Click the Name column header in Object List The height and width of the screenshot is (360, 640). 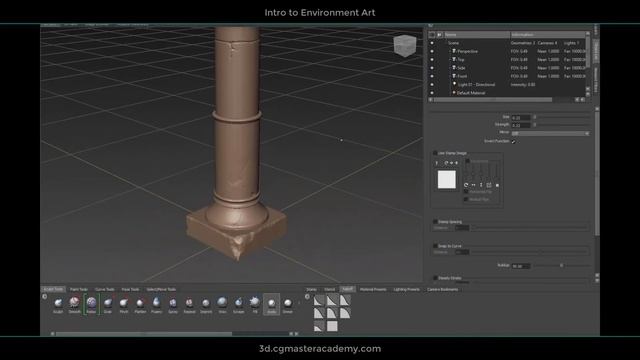pos(477,35)
